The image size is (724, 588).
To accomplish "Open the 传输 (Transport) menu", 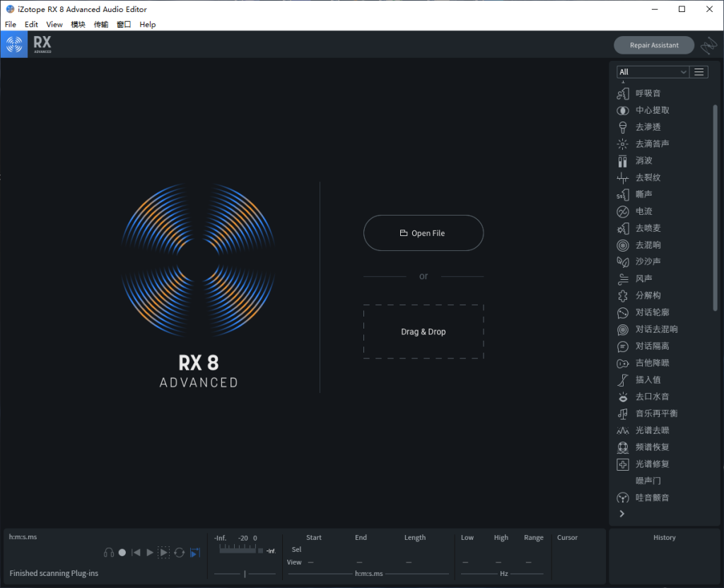I will click(x=101, y=25).
